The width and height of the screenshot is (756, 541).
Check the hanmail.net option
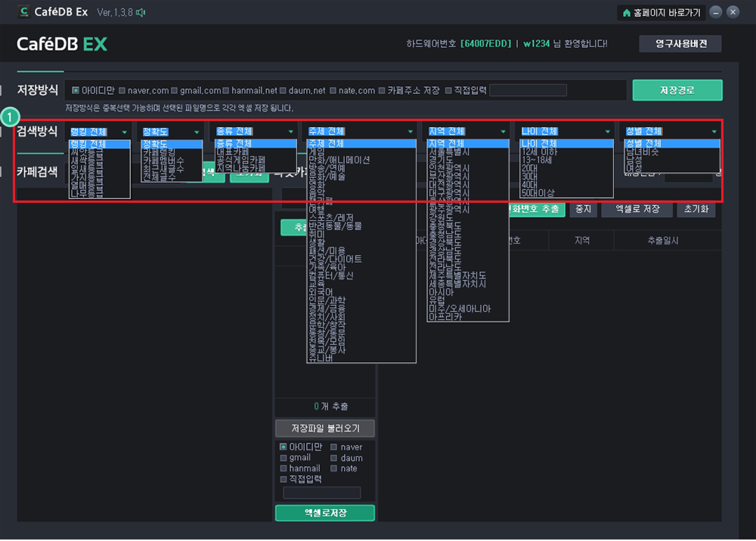[x=226, y=90]
